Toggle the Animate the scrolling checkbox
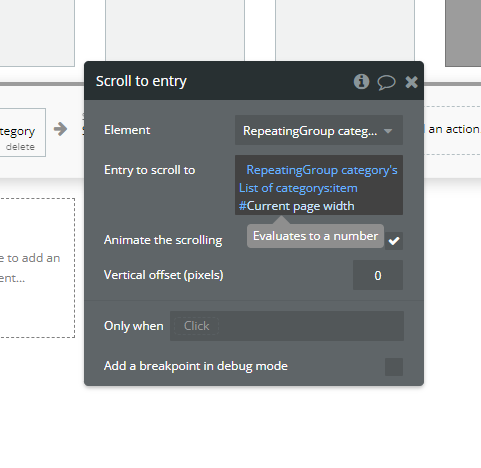Image resolution: width=481 pixels, height=468 pixels. tap(394, 241)
